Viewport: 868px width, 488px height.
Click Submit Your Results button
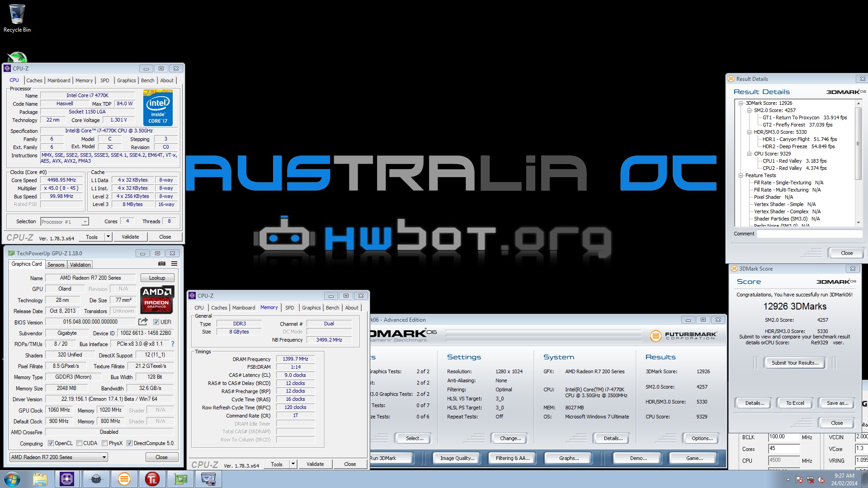795,363
